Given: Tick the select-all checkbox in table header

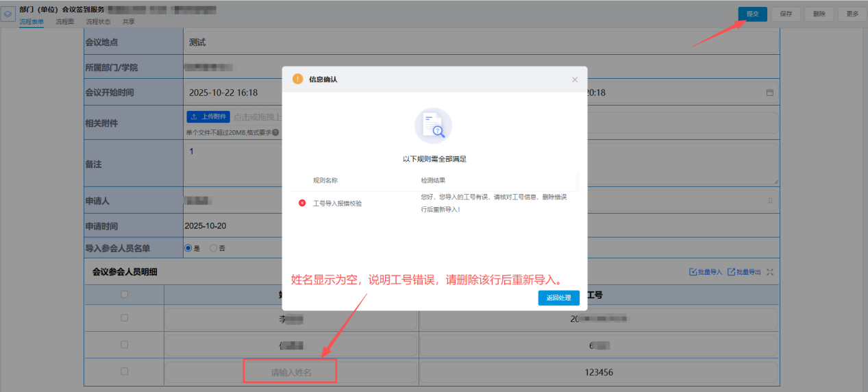Looking at the screenshot, I should pos(124,295).
